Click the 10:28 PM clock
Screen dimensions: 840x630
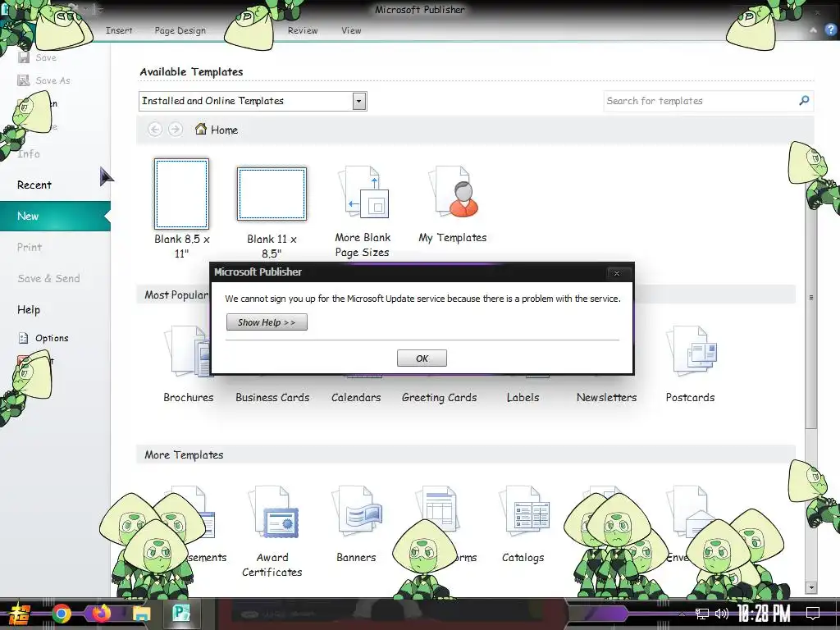pos(764,614)
